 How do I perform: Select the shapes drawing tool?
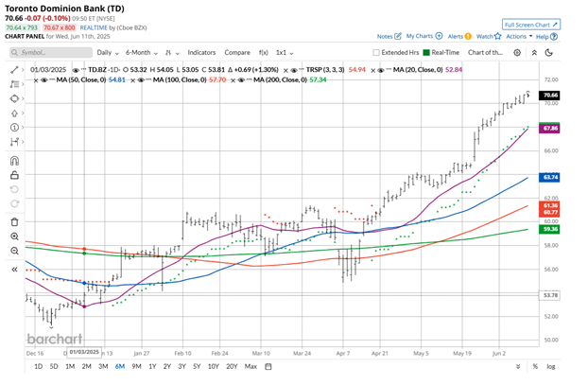(14, 98)
